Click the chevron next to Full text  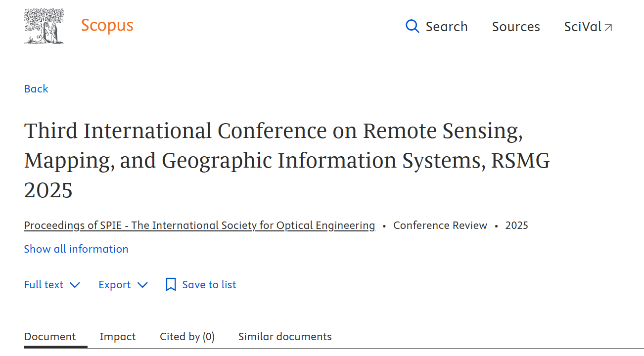tap(75, 285)
